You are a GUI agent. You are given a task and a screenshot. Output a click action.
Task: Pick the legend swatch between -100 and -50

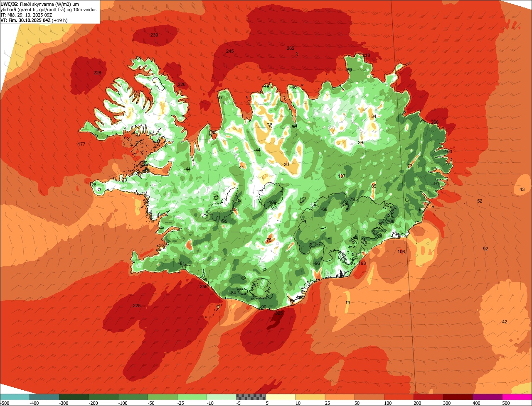point(133,397)
